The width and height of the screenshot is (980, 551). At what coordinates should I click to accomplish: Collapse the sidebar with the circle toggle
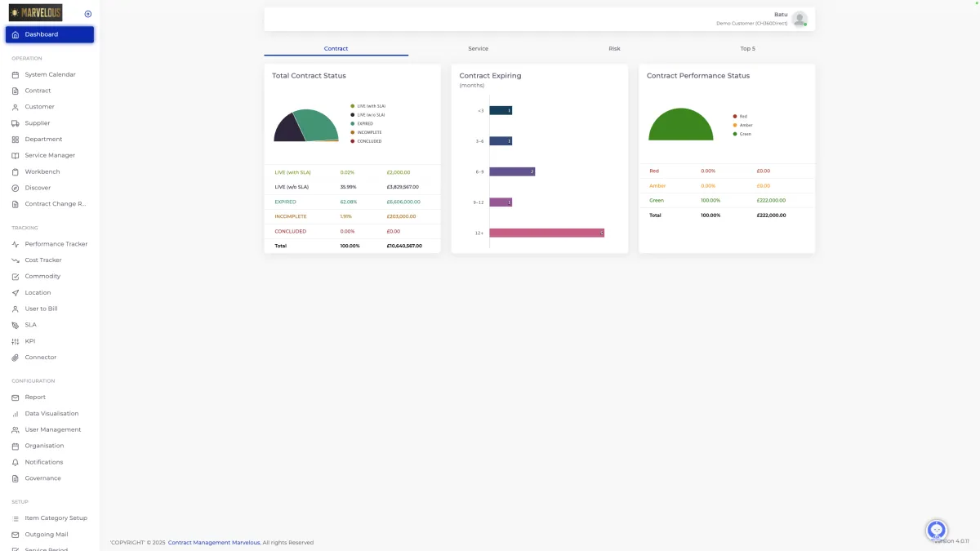pyautogui.click(x=88, y=14)
